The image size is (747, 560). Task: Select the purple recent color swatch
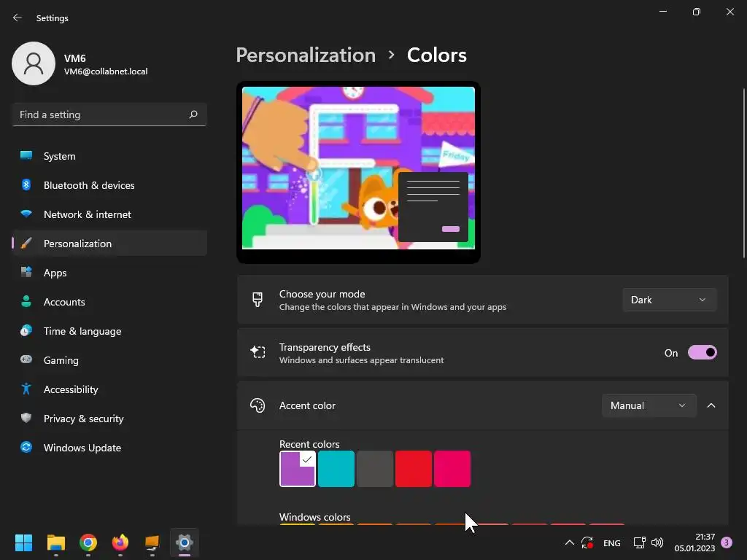(298, 469)
